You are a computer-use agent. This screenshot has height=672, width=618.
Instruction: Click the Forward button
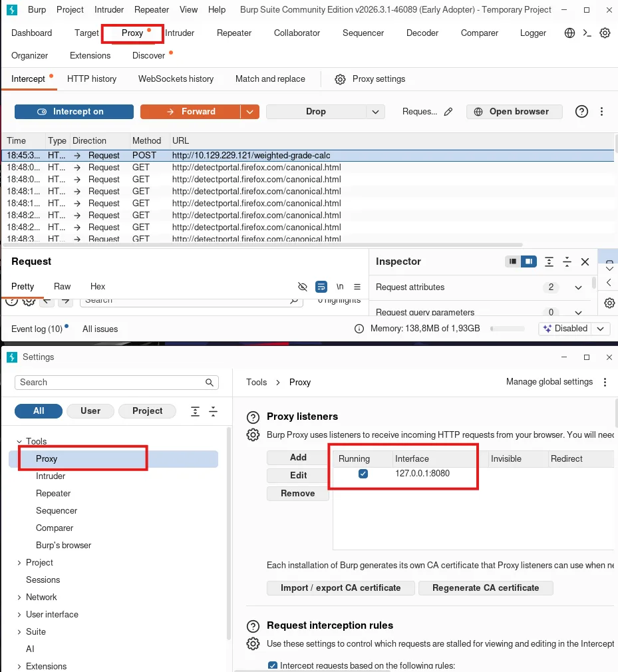tap(190, 112)
